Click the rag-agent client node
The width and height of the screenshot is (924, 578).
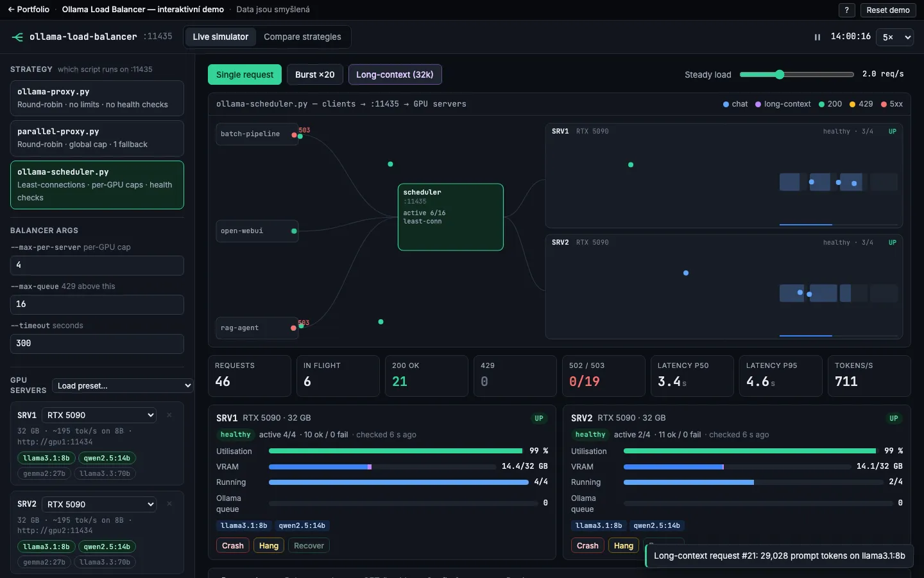point(257,328)
